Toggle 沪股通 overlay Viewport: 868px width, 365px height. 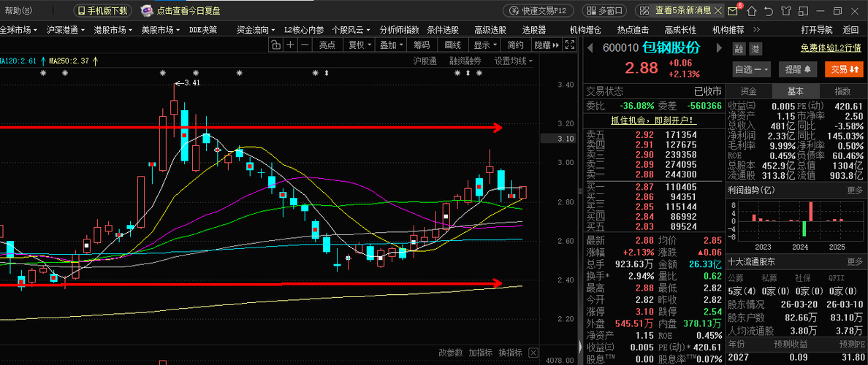(425, 61)
